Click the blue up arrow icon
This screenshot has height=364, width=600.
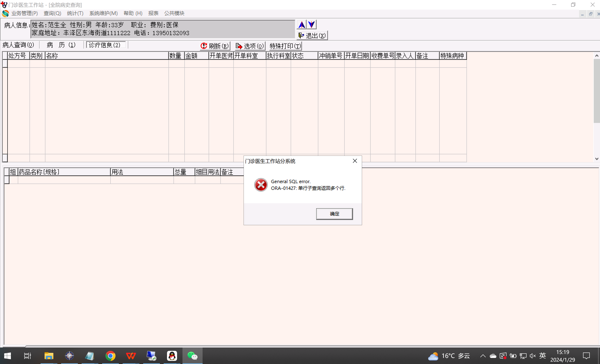click(x=301, y=25)
